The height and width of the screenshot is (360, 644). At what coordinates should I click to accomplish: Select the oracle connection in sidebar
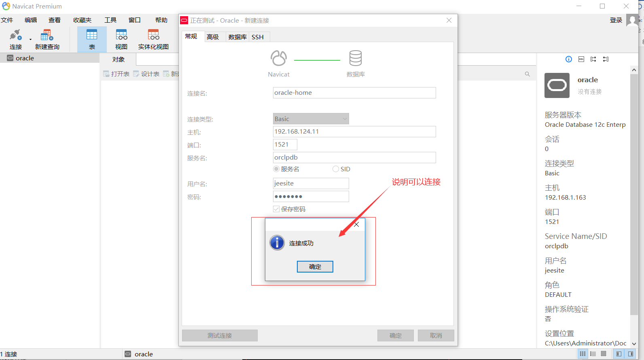(x=50, y=58)
